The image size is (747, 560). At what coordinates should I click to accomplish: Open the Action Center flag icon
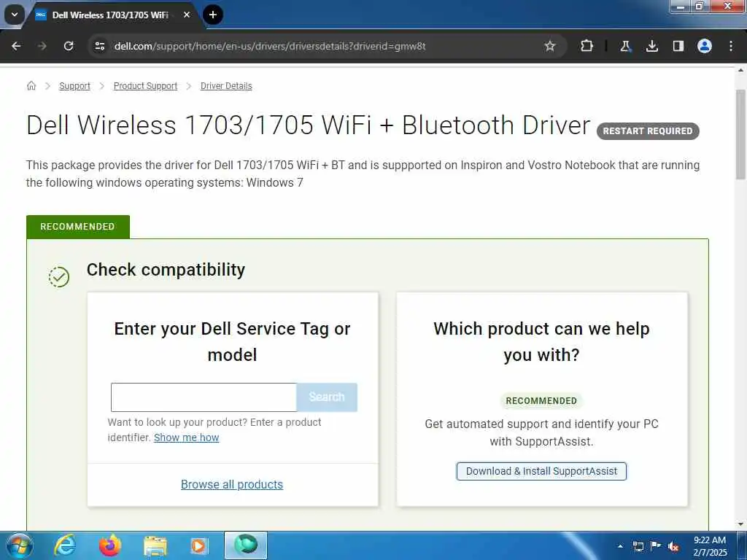pos(656,546)
